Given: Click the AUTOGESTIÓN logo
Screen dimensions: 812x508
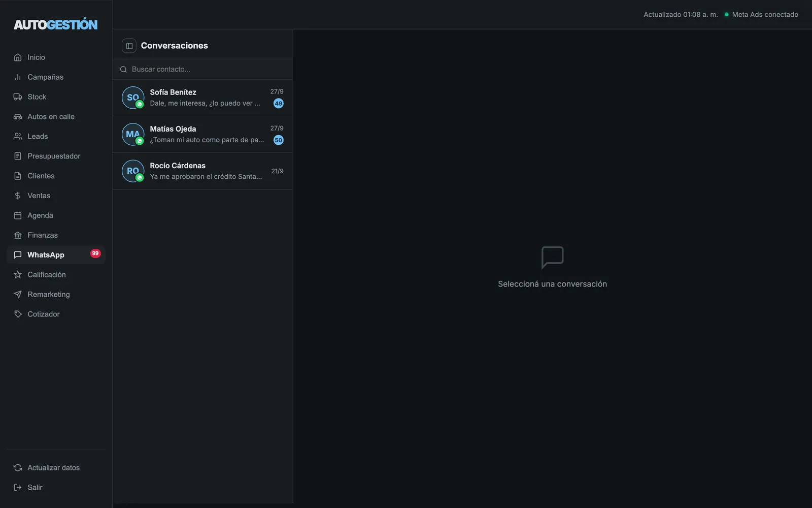Looking at the screenshot, I should (56, 24).
